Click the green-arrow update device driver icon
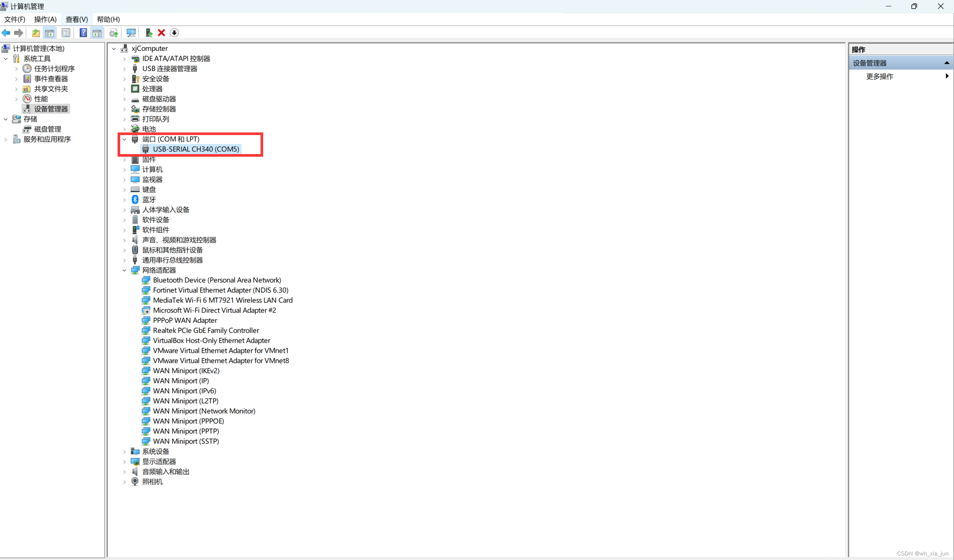The height and width of the screenshot is (560, 954). (149, 33)
